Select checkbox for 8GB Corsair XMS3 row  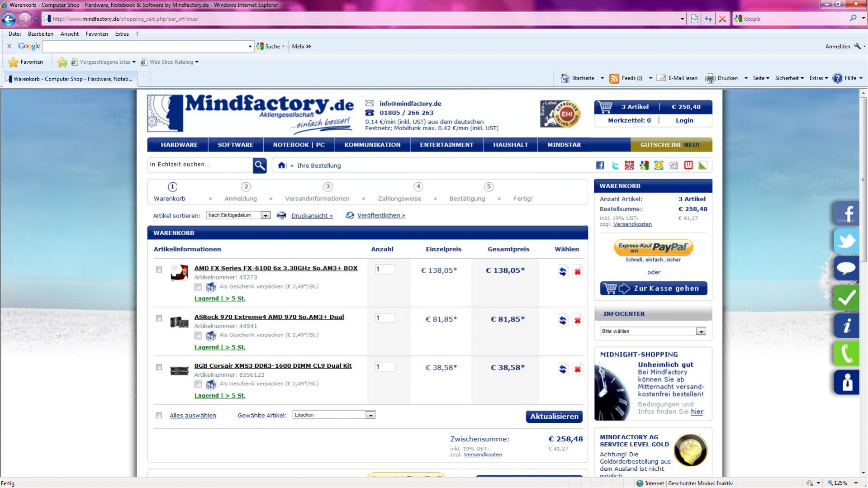pyautogui.click(x=159, y=367)
